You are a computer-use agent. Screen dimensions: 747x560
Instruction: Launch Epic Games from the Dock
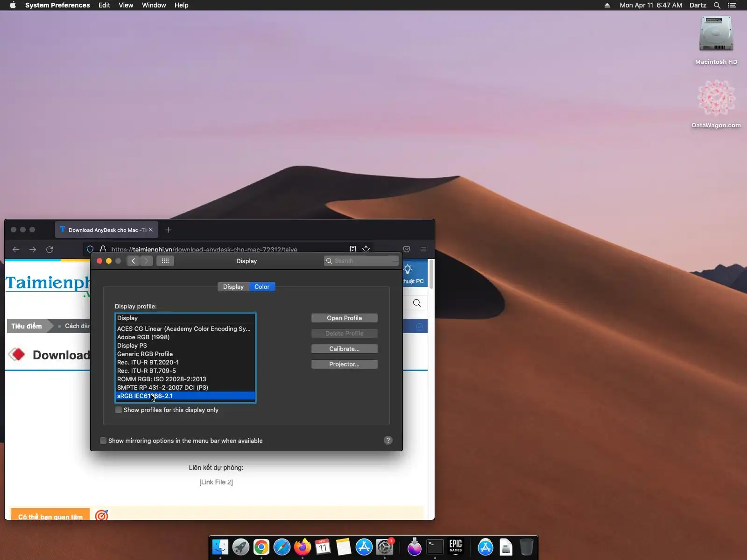pyautogui.click(x=456, y=547)
